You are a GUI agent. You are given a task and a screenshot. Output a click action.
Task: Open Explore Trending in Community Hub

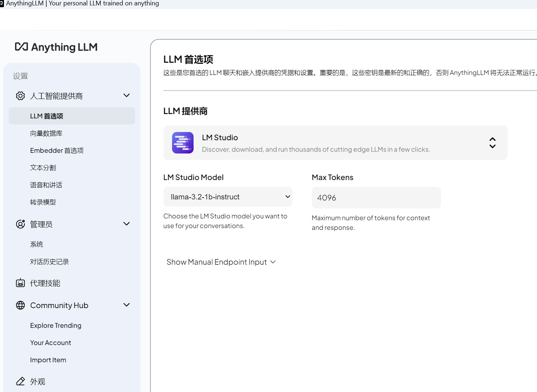(56, 326)
